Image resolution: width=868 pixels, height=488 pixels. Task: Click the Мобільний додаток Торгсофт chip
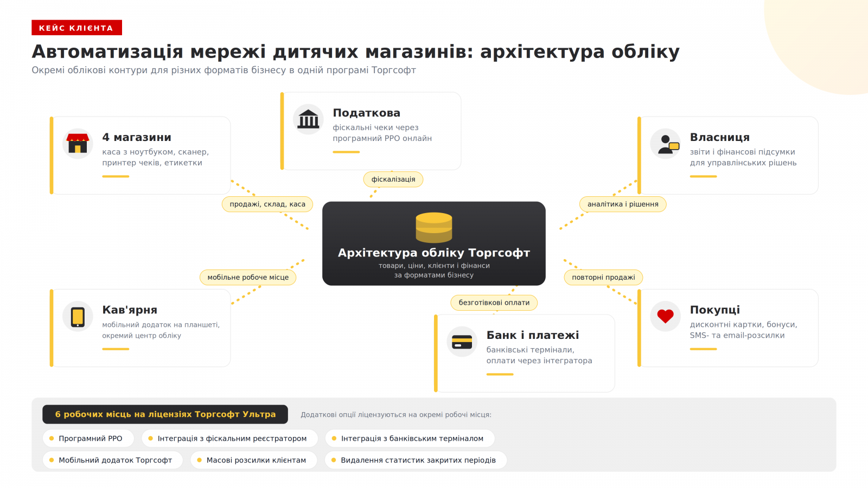pos(113,460)
